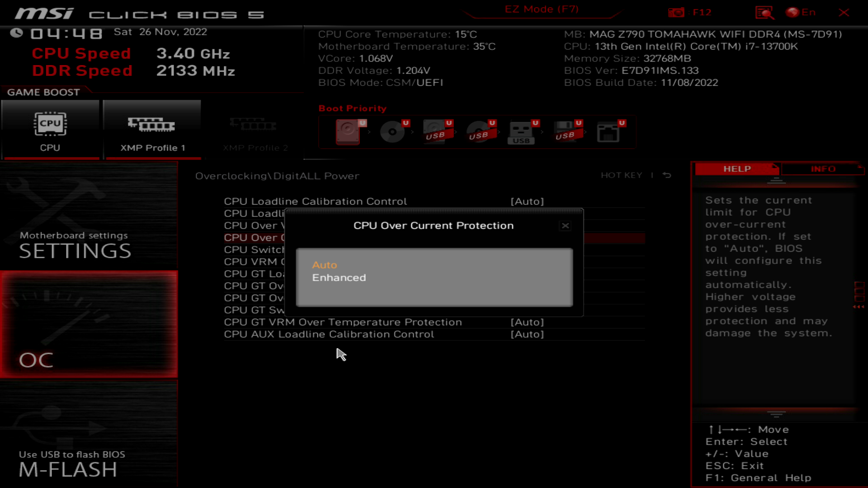868x488 pixels.
Task: Select Auto for CPU Over Current Protection
Action: click(325, 264)
